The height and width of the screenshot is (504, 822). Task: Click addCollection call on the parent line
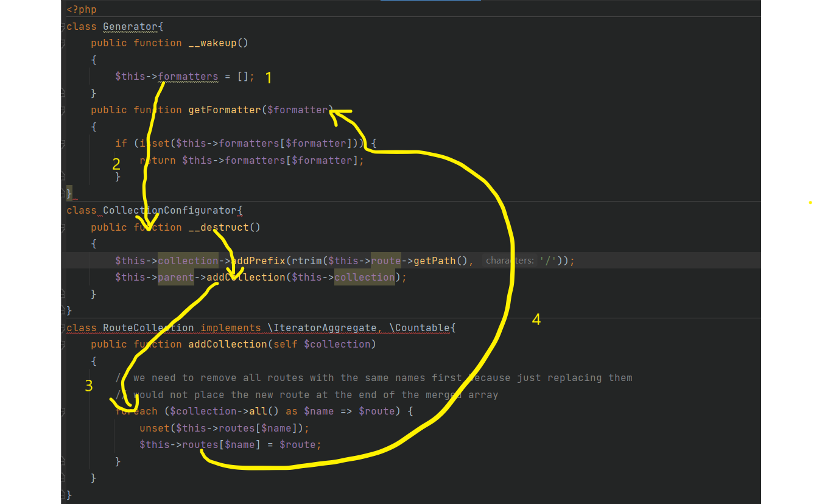point(246,277)
